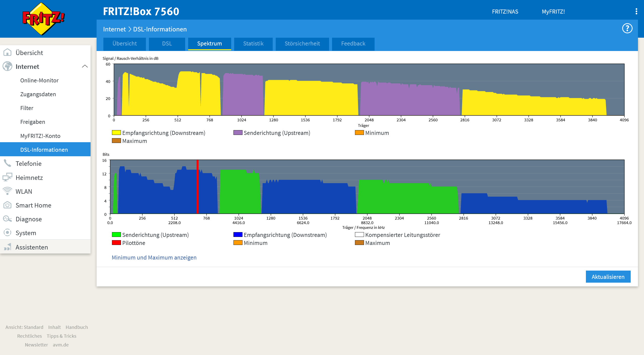The image size is (644, 355).
Task: Click the Assistenten icon
Action: [8, 247]
